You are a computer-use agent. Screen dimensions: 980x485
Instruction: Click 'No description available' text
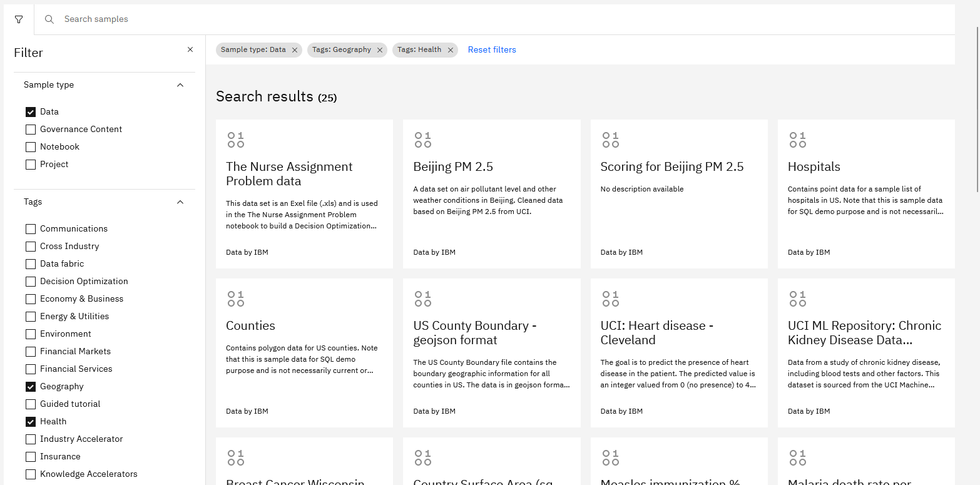click(641, 189)
